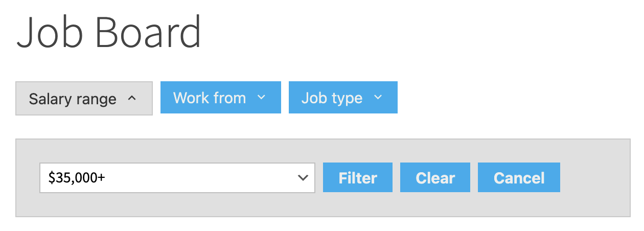The width and height of the screenshot is (644, 231).
Task: Click the Job Board heading
Action: coord(109,33)
